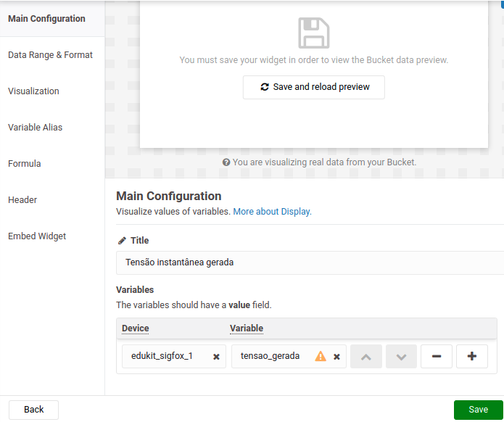This screenshot has width=504, height=422.
Task: Clear the edukit_sigfox_1 device selection
Action: coord(216,357)
